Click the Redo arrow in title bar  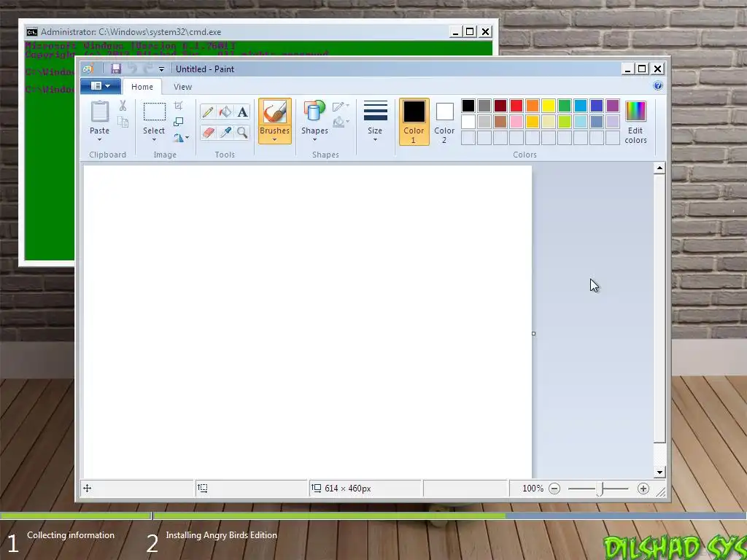pos(148,69)
